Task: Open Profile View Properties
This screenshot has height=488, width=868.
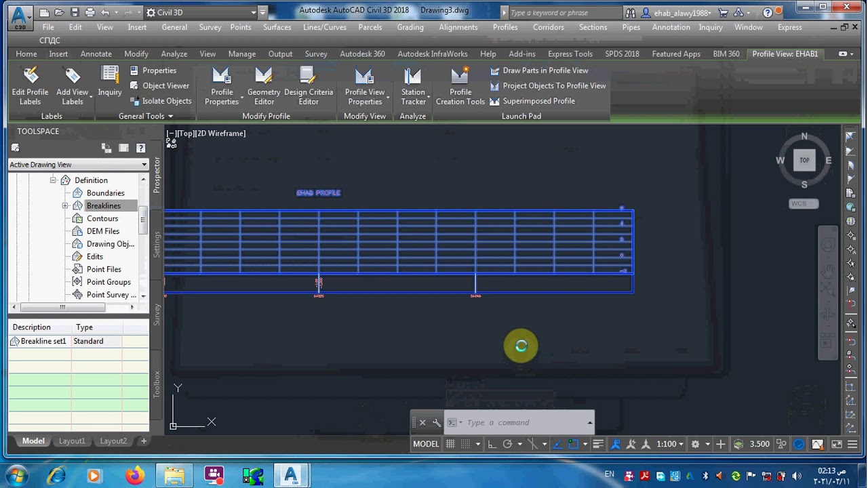Action: coord(365,86)
